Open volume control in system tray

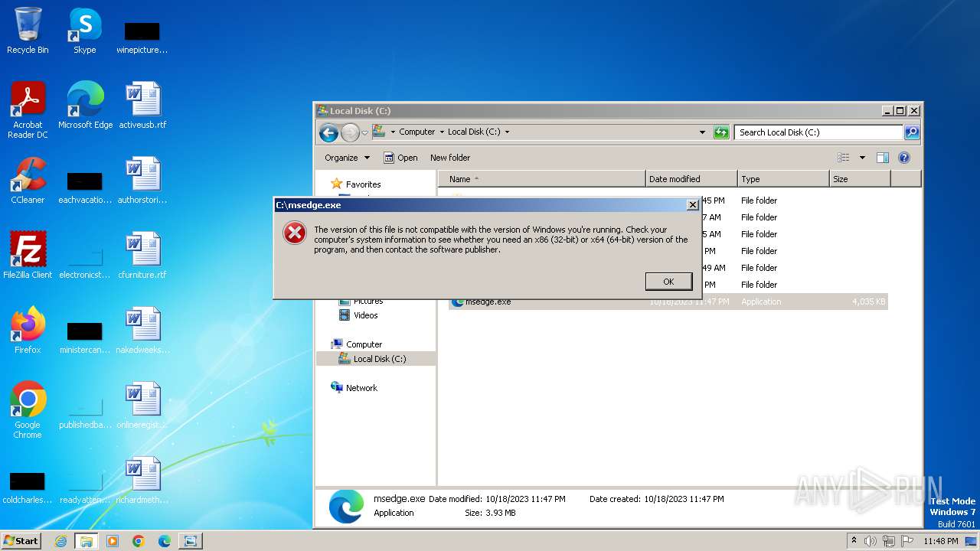(870, 541)
